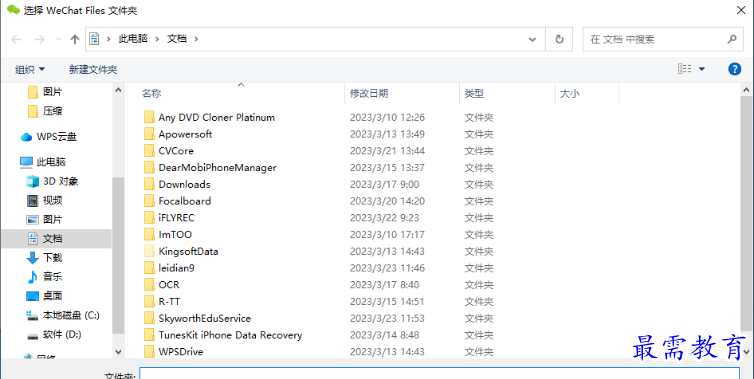Click the KingsoftData folder icon

point(149,251)
